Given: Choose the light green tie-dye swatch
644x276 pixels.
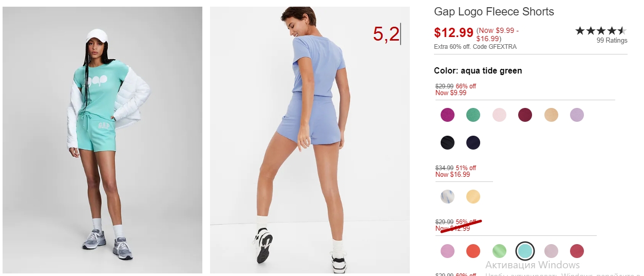Looking at the screenshot, I should click(x=499, y=251).
